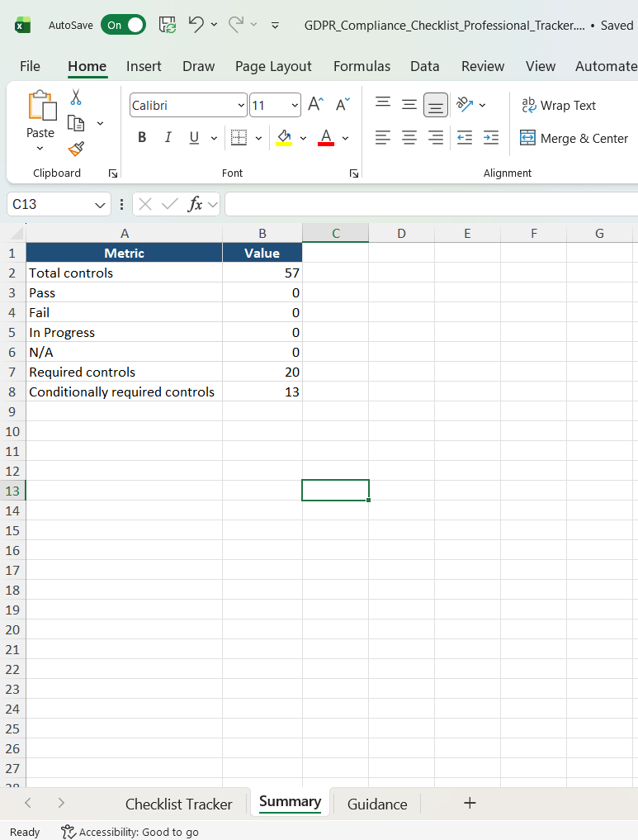The width and height of the screenshot is (638, 840).
Task: Switch to Checklist Tracker sheet
Action: coord(179,804)
